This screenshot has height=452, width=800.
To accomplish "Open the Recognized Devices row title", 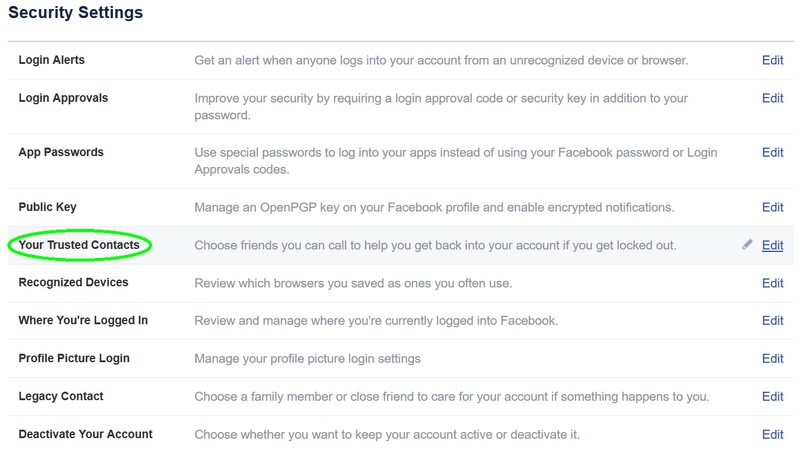I will 73,283.
